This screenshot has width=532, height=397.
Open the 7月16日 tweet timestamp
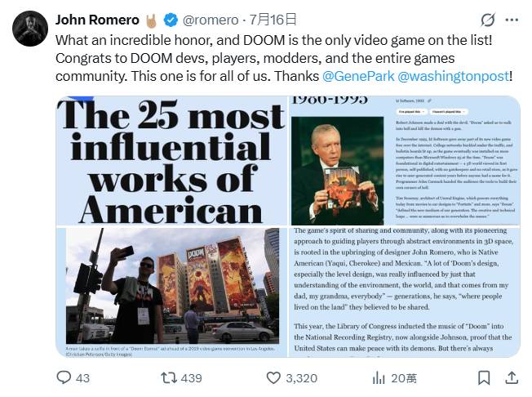click(273, 20)
